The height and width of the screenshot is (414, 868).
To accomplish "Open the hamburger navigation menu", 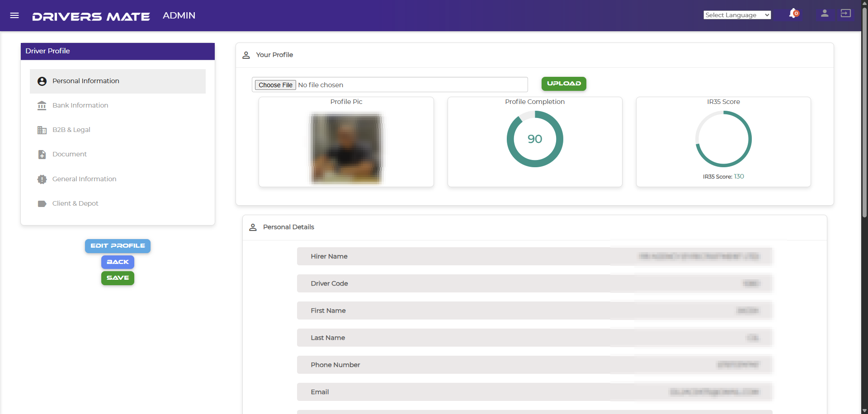I will [14, 15].
